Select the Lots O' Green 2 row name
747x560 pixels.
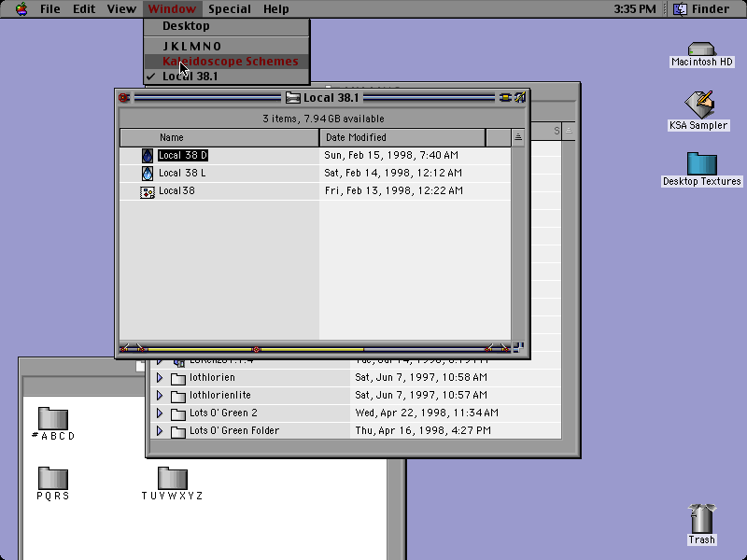[x=223, y=413]
